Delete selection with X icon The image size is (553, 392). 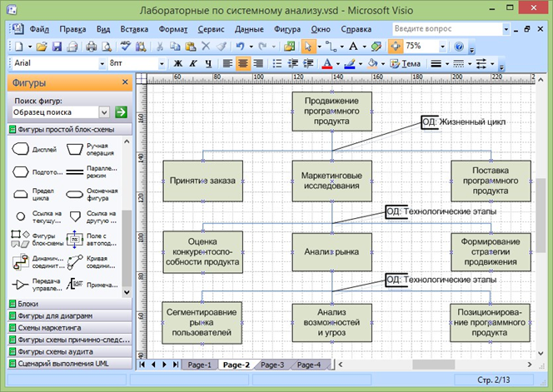click(206, 46)
